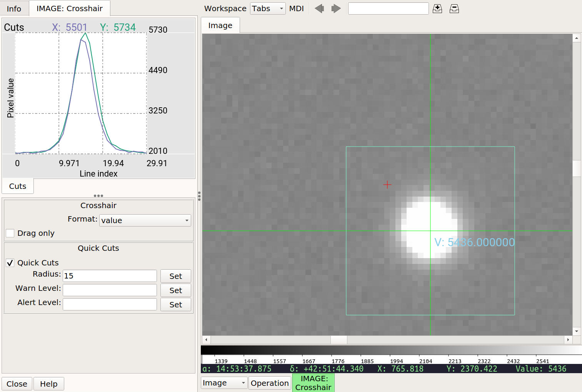Click the grayscale color bar
Viewport: 582px width, 392px height.
[x=391, y=350]
